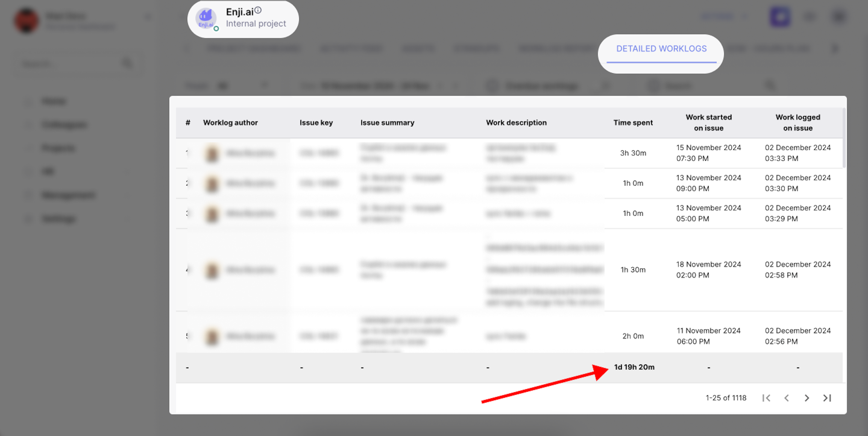Go to the next worklogs page

tap(807, 398)
